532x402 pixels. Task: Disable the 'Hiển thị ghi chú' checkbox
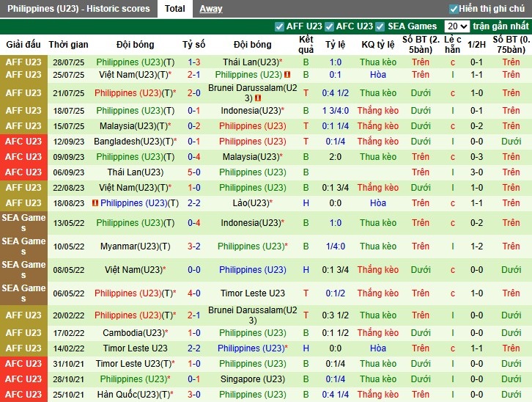[x=454, y=9]
